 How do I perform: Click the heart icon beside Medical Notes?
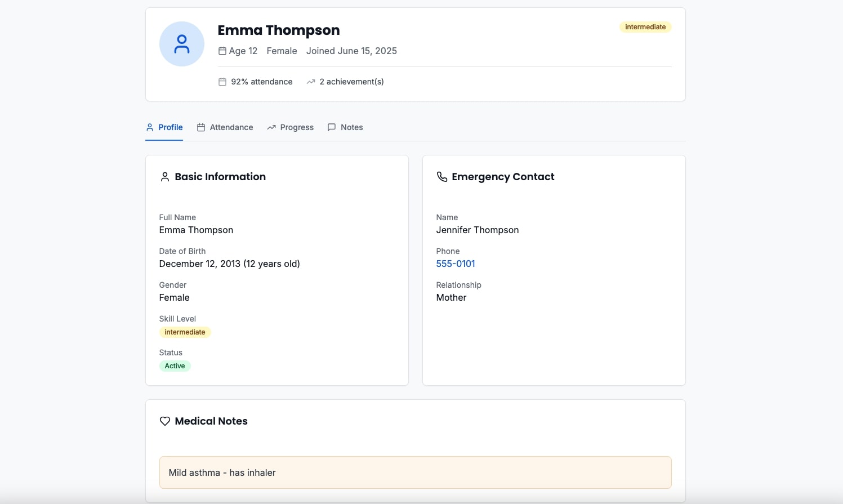coord(164,421)
